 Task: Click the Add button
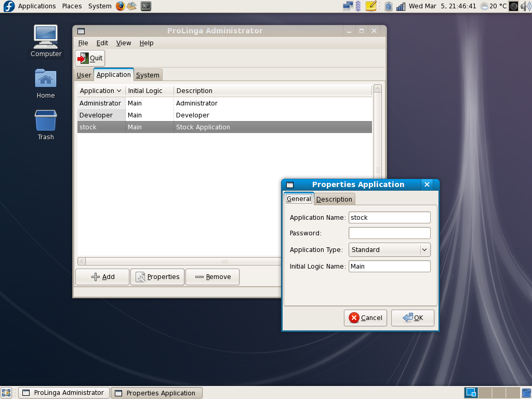point(102,277)
